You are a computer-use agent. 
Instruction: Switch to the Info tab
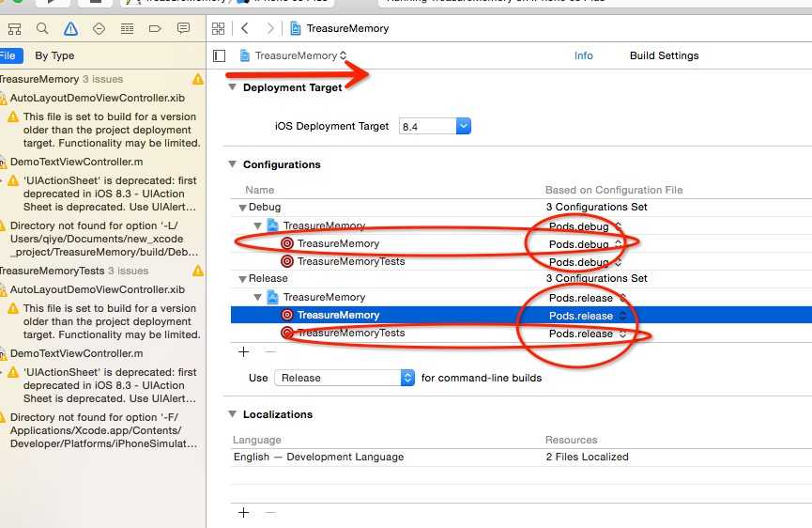point(584,55)
